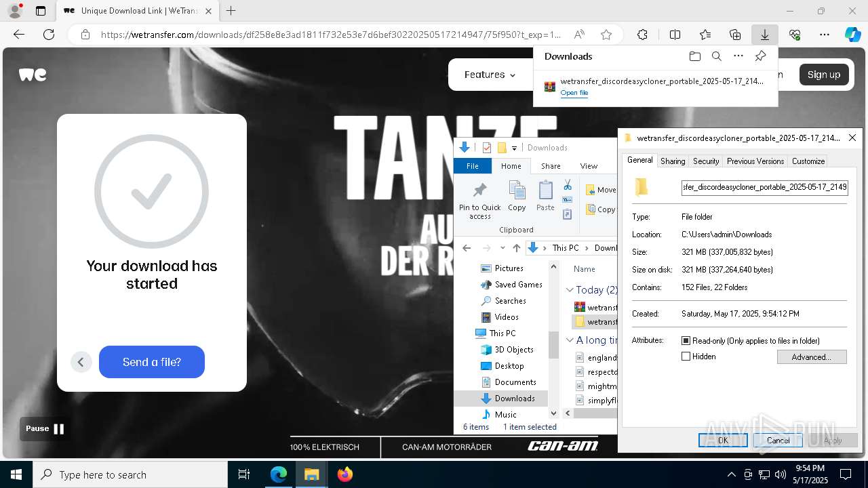Click Read aloud icon in address bar

point(579,35)
